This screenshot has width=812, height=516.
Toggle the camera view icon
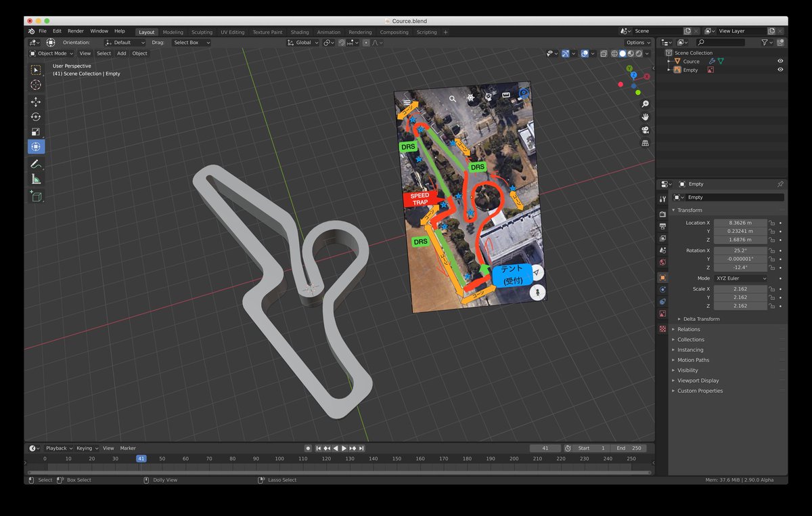645,130
